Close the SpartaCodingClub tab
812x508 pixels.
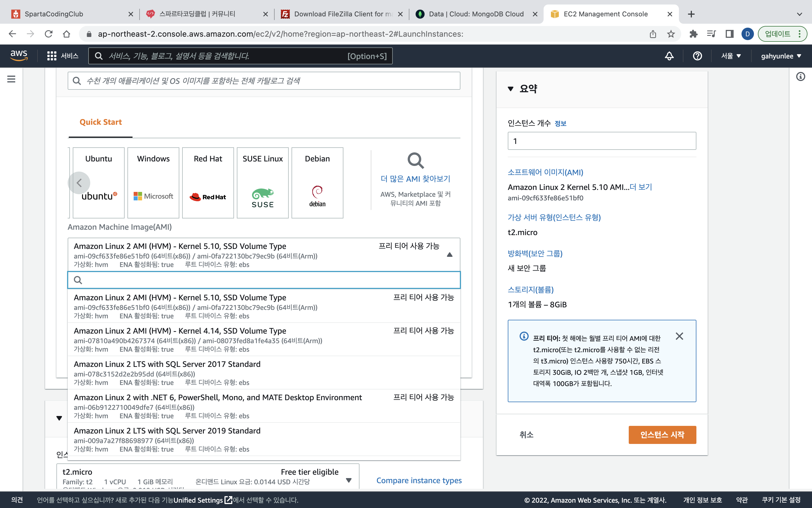pos(131,14)
